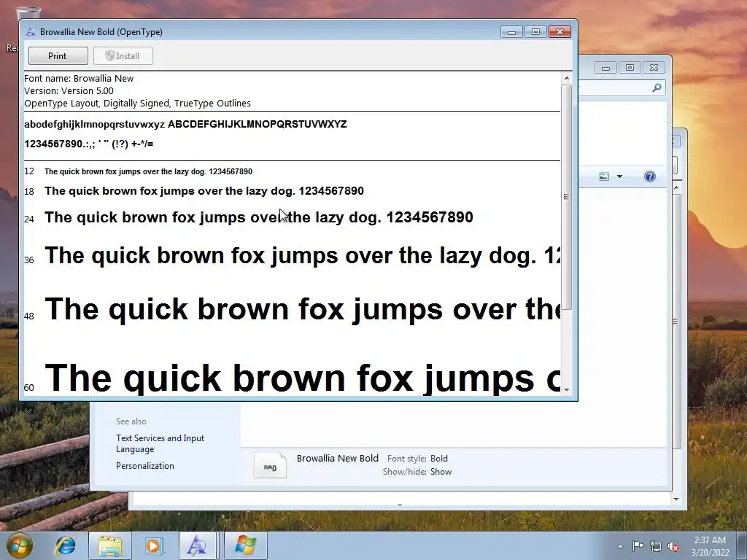
Task: Open view options icon in Fonts window
Action: pyautogui.click(x=604, y=176)
